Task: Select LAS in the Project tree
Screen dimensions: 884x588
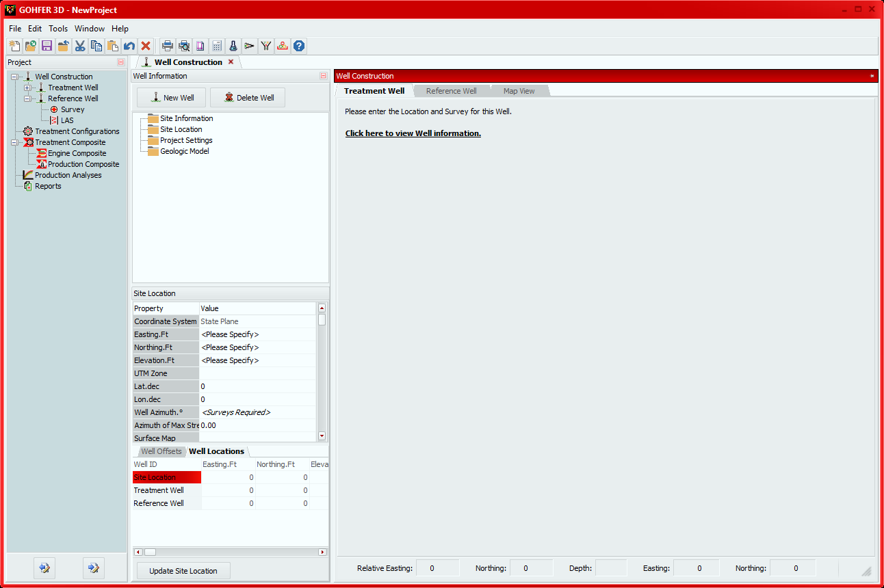Action: pyautogui.click(x=67, y=120)
